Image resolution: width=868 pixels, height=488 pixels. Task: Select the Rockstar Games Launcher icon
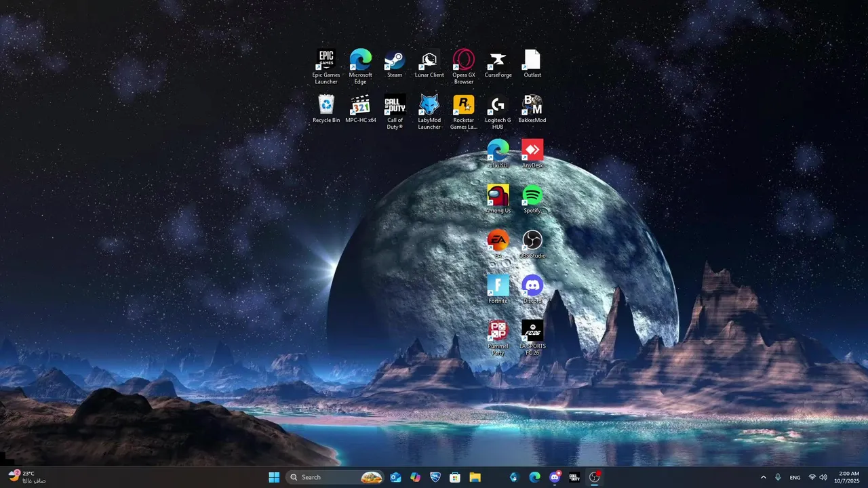[464, 112]
